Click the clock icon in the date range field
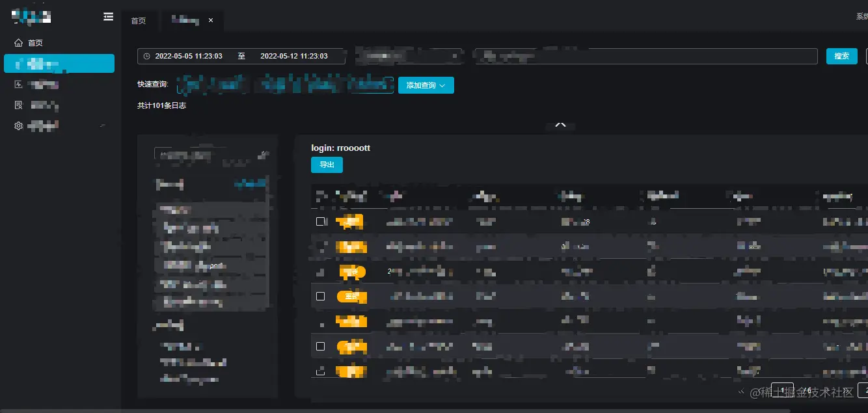The width and height of the screenshot is (868, 413). [146, 57]
